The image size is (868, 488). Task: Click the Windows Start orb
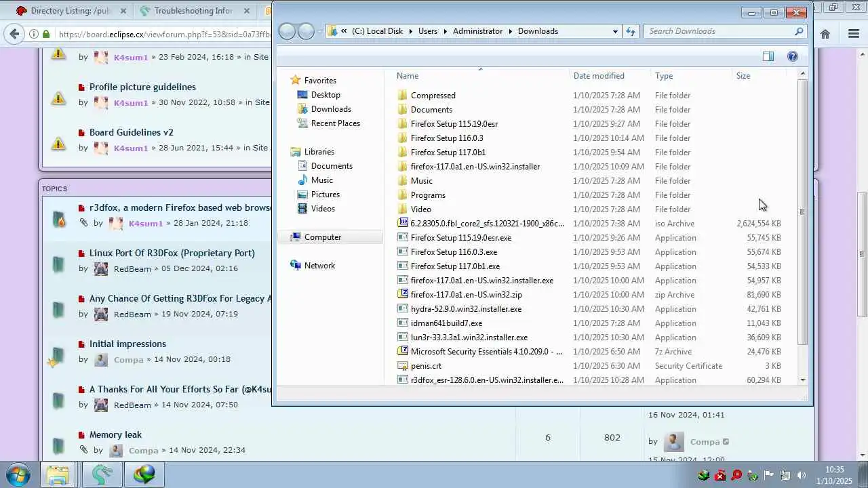point(19,474)
